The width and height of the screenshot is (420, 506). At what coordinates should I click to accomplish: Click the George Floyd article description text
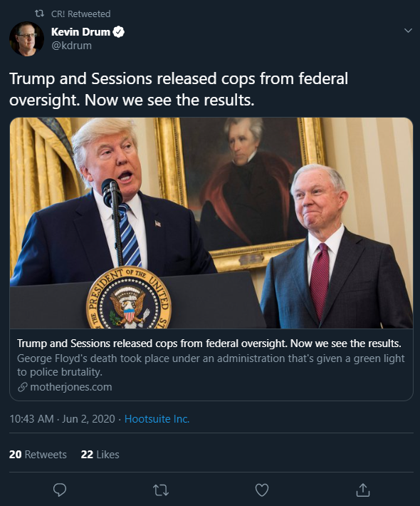[x=211, y=365]
